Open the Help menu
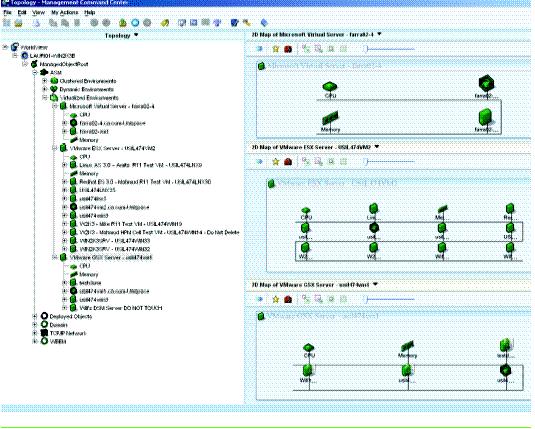The image size is (535, 429). (89, 13)
